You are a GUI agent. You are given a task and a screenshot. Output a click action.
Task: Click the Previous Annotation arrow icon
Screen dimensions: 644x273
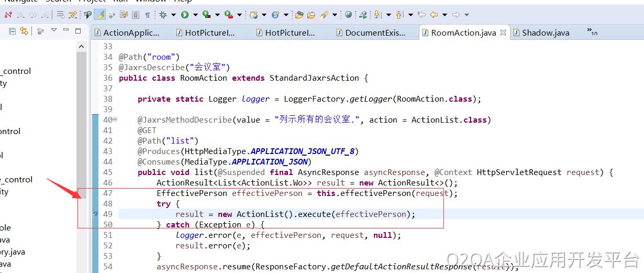[x=399, y=15]
